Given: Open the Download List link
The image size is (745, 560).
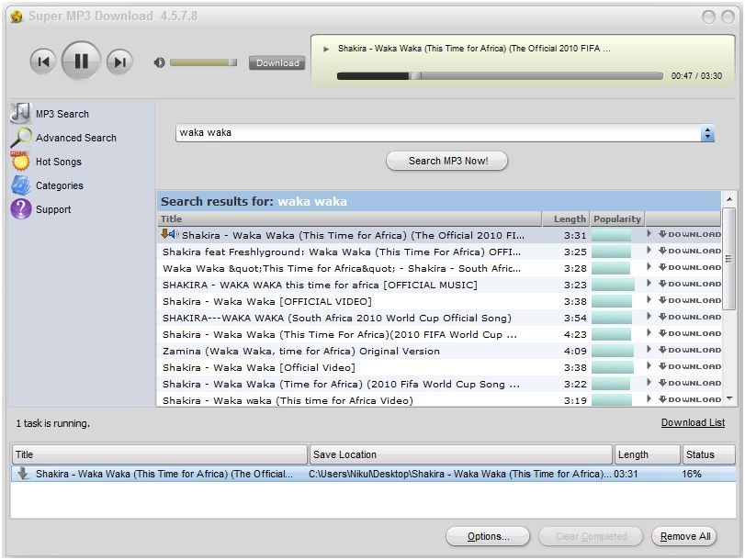Looking at the screenshot, I should coord(693,422).
